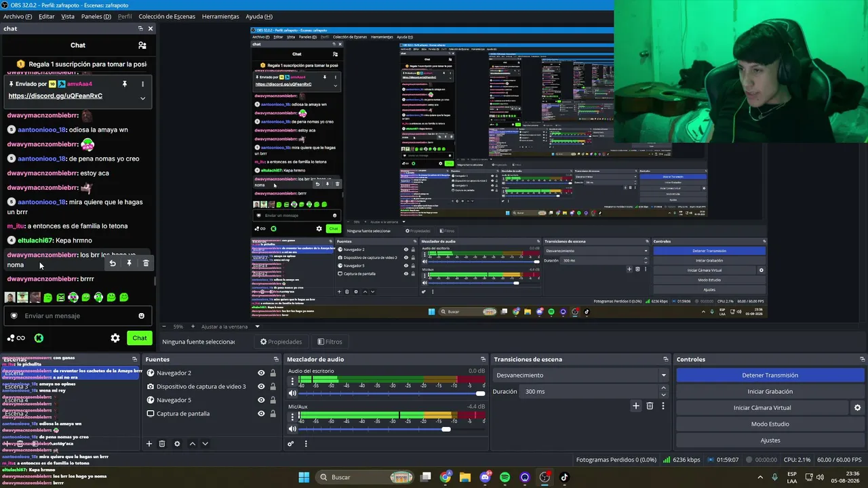868x488 pixels.
Task: Open the emoji picker in chat
Action: 141,316
